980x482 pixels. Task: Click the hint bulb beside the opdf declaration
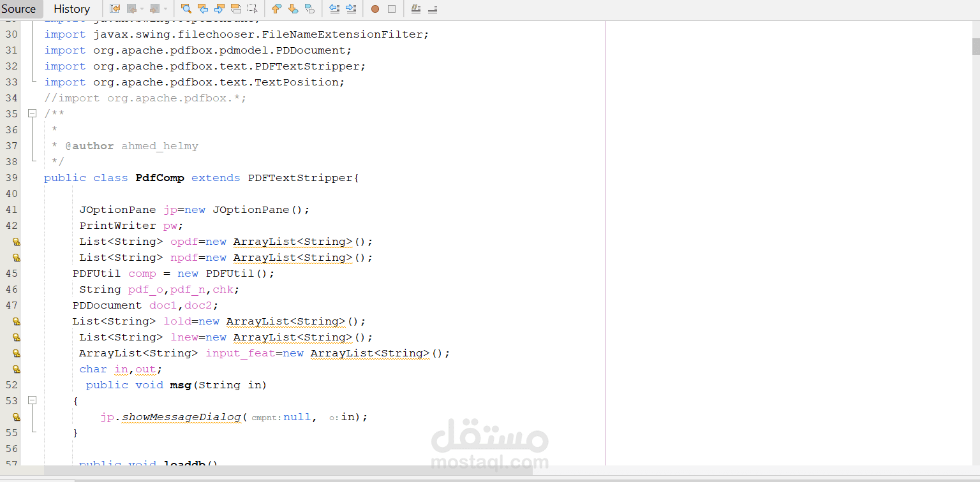[x=16, y=242]
